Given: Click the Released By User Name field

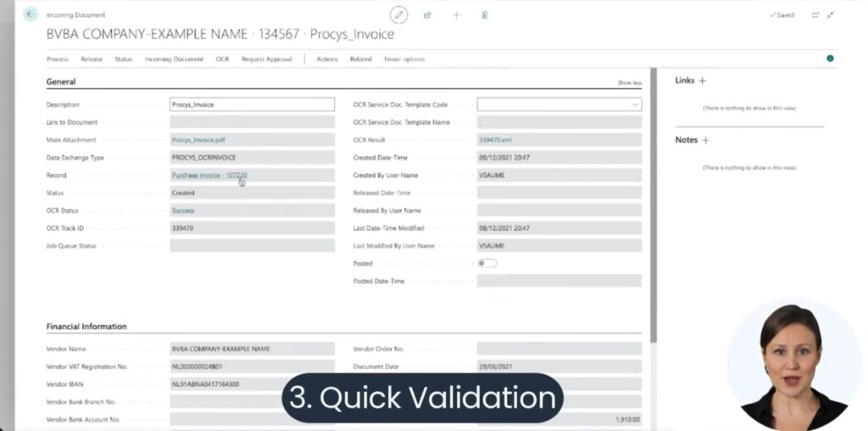Looking at the screenshot, I should (559, 210).
